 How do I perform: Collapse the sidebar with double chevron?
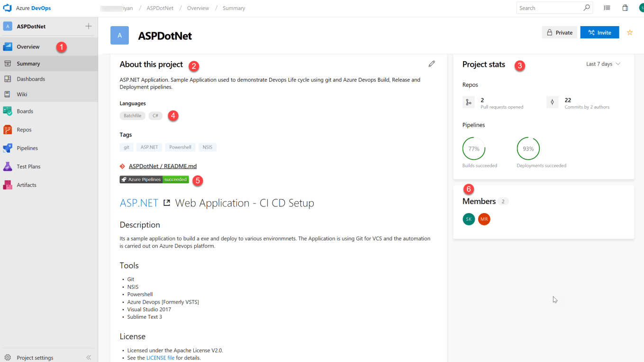pos(88,357)
